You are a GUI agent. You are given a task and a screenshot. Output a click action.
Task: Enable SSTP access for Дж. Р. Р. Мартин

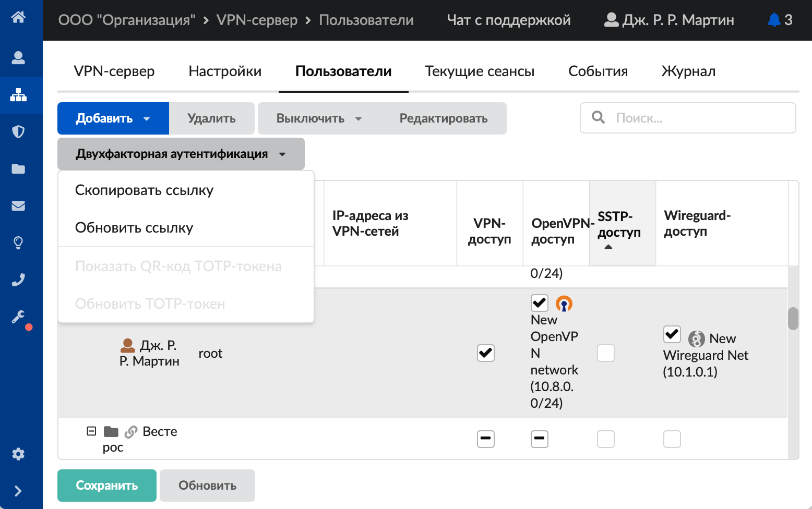click(x=605, y=353)
